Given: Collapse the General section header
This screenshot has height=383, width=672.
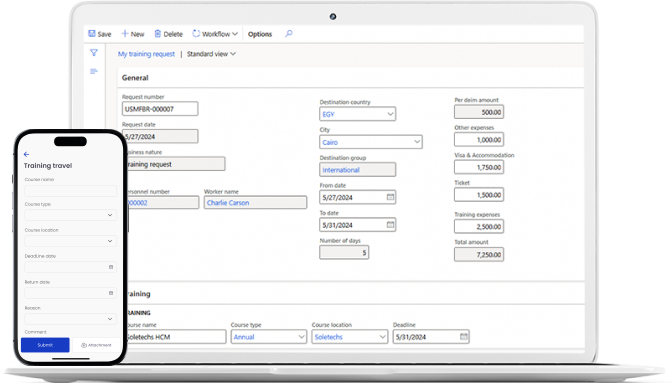Looking at the screenshot, I should [135, 78].
